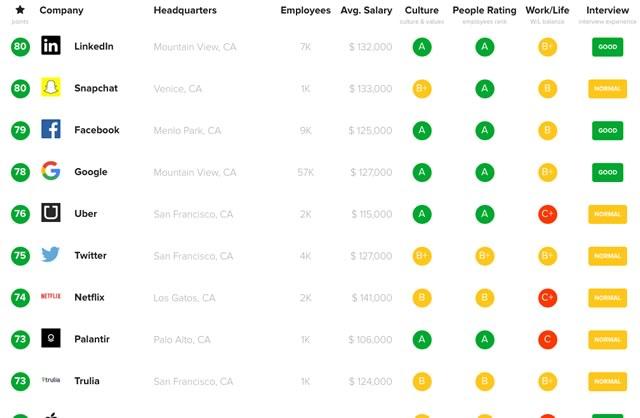
Task: Click LinkedIn's green GOOD interview badge
Action: click(x=607, y=46)
